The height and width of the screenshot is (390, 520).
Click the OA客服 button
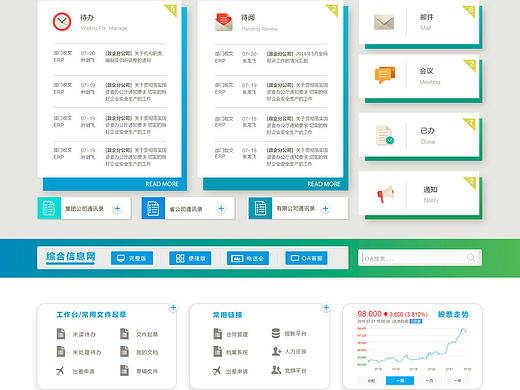(x=306, y=258)
